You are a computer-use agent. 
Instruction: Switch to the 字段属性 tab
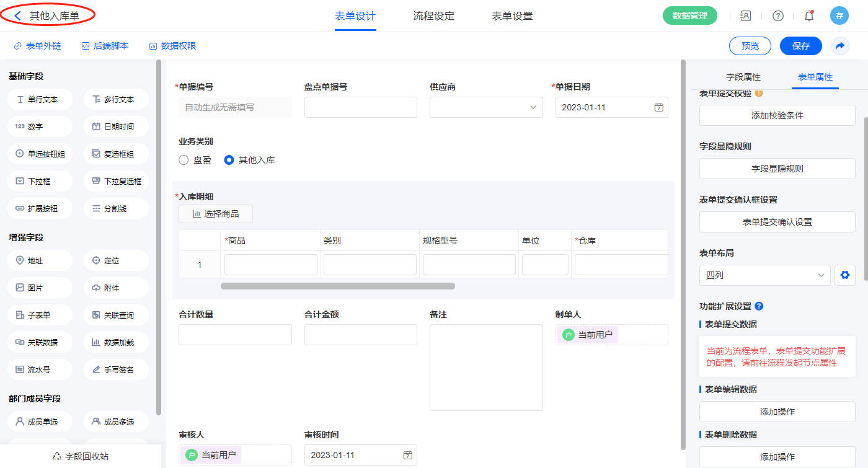[x=743, y=77]
